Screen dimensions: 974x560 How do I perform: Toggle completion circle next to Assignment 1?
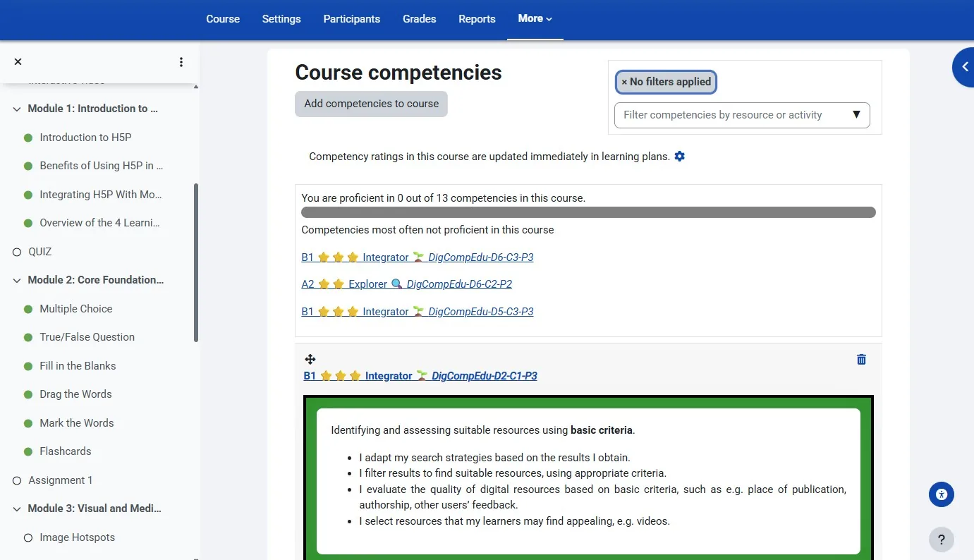coord(16,480)
